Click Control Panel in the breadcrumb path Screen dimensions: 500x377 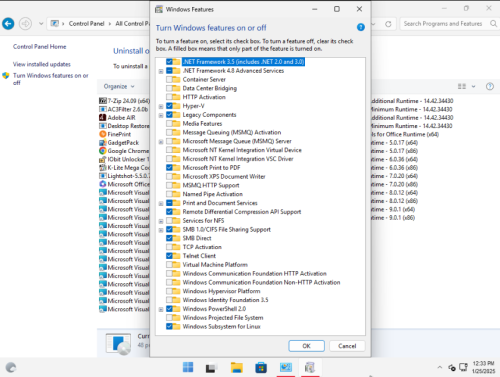86,24
